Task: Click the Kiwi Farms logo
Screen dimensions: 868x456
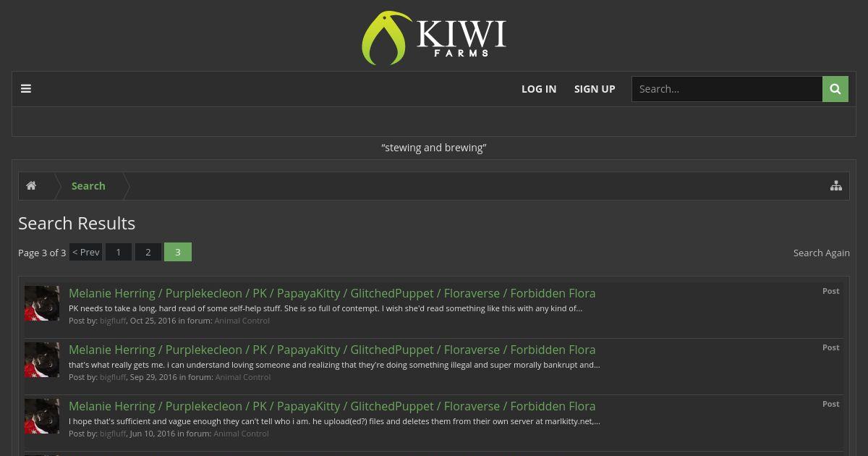Action: click(434, 38)
